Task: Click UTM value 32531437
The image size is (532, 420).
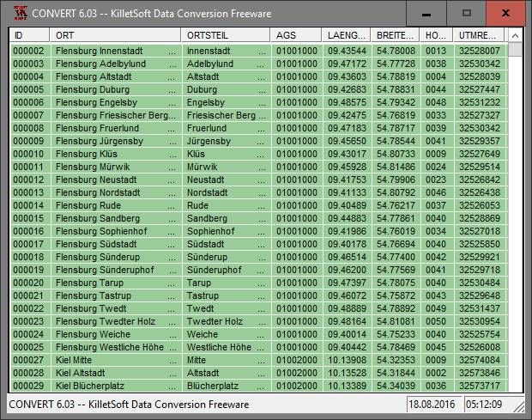Action: (x=480, y=309)
